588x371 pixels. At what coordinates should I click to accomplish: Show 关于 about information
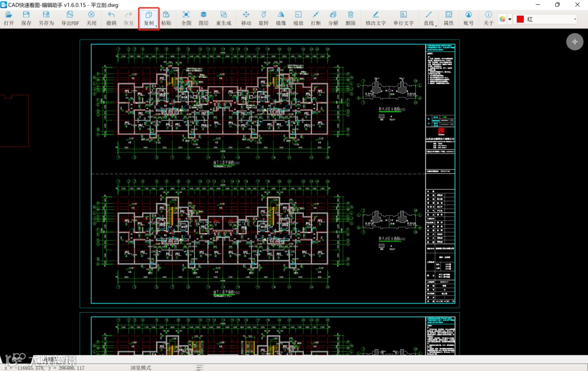point(488,19)
